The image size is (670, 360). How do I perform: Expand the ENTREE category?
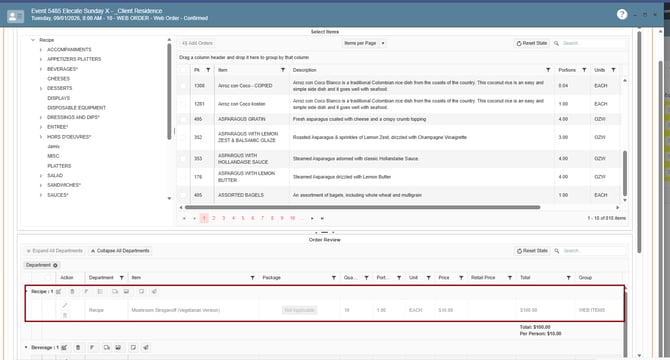pos(41,127)
